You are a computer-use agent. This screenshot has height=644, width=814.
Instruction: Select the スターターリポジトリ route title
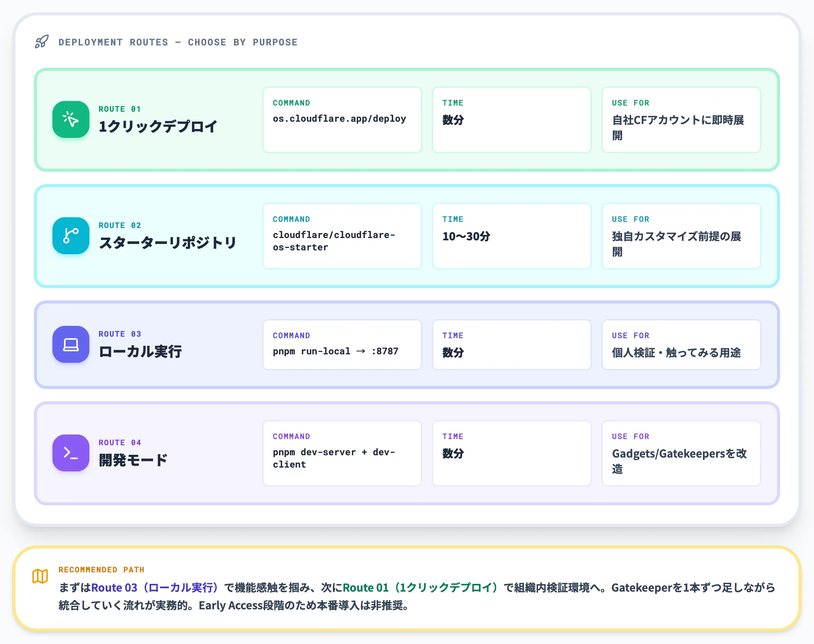point(168,243)
